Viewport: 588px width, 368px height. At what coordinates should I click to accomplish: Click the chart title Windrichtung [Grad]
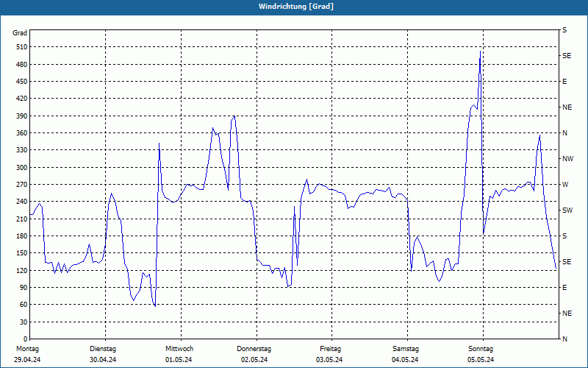pos(296,7)
